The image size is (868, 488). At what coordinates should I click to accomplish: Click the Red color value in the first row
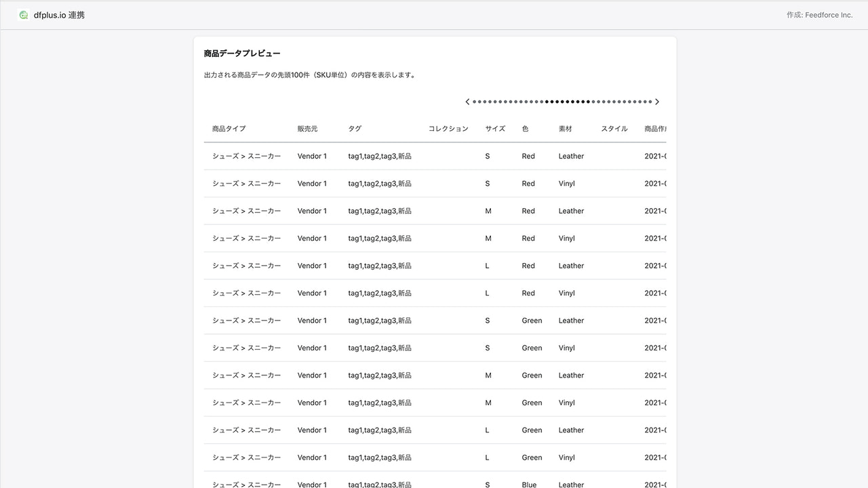pyautogui.click(x=528, y=156)
